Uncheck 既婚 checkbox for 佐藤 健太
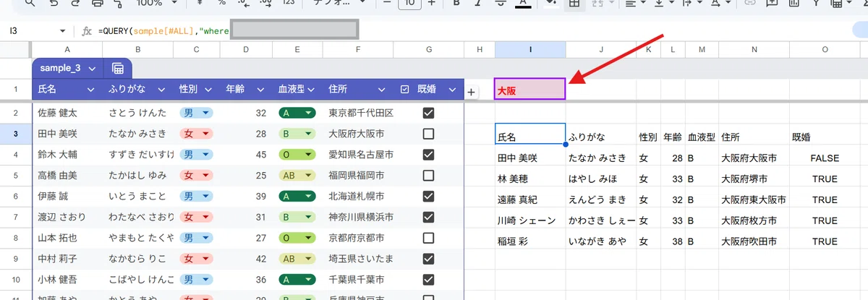868x300 pixels. [428, 113]
